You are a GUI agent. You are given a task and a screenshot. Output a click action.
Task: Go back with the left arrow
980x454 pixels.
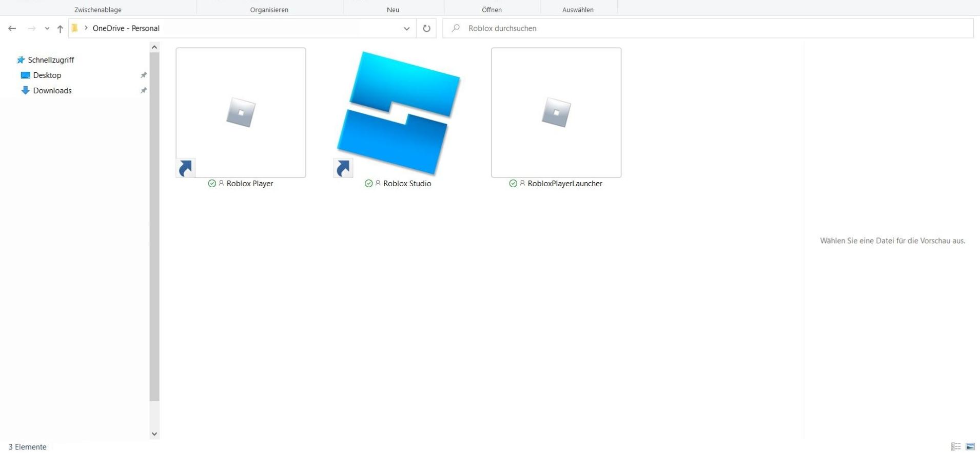pos(12,29)
